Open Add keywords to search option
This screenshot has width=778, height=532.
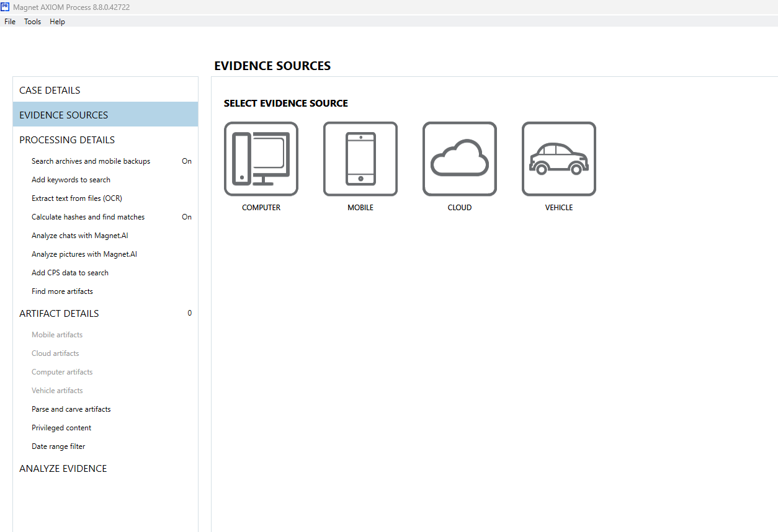pos(71,180)
